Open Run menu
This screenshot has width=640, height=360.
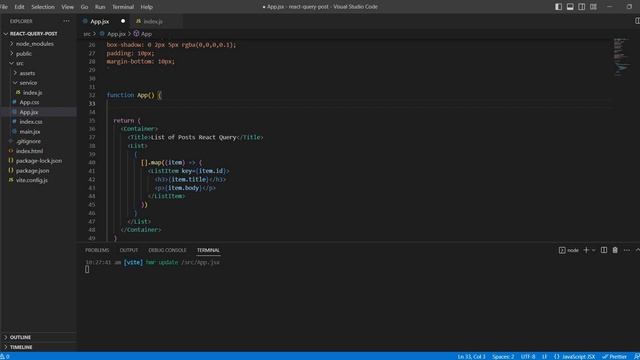pos(100,7)
